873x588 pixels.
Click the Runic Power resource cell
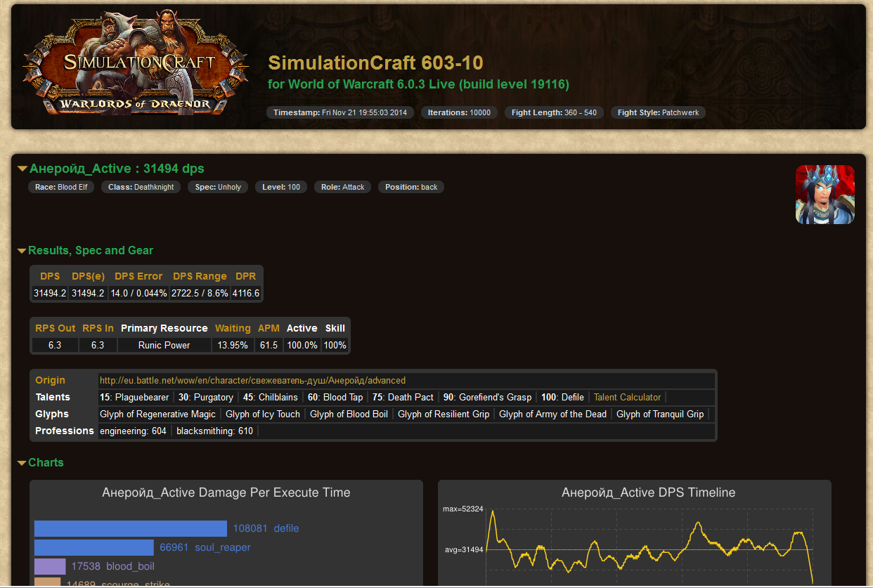(164, 345)
